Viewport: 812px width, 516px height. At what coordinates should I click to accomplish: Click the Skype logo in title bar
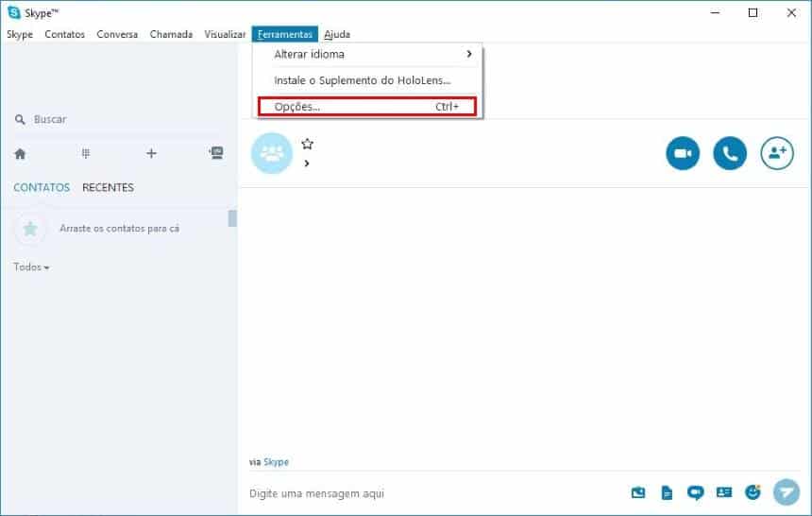pos(14,12)
